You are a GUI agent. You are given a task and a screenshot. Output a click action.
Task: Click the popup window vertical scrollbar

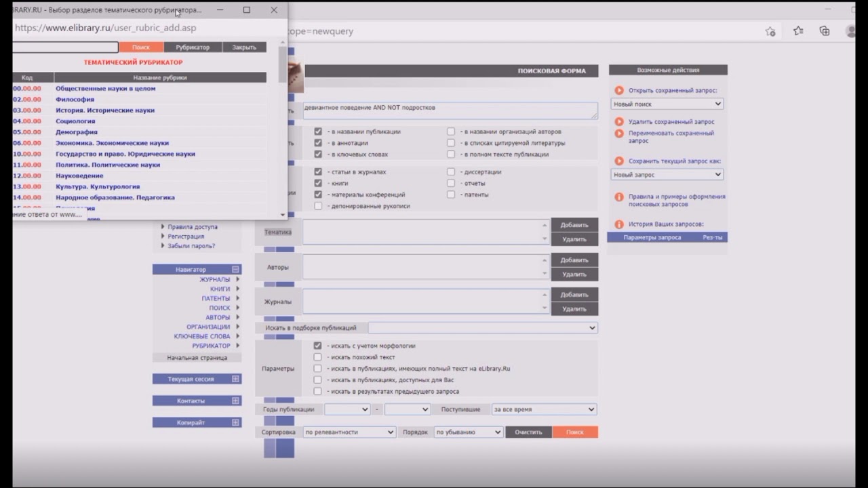coord(283,129)
